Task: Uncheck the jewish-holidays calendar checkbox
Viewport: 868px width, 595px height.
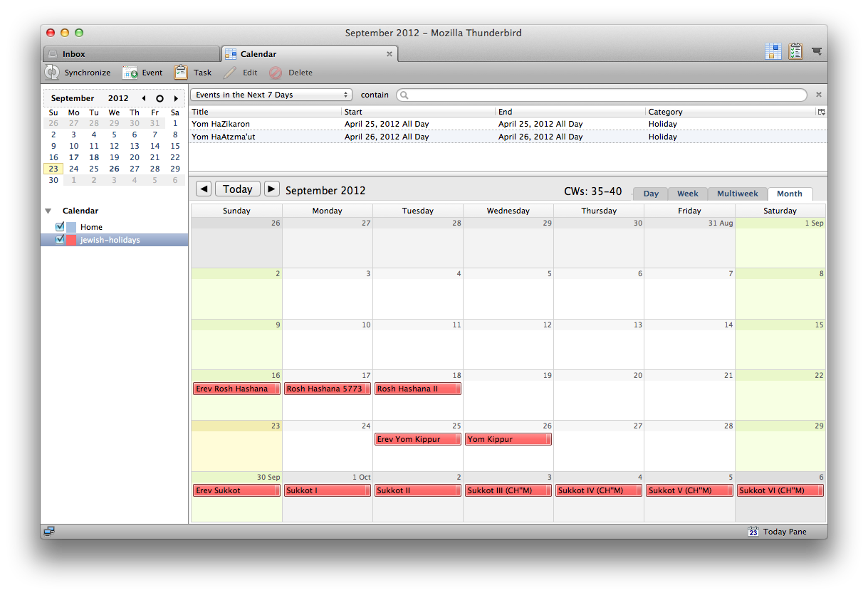Action: [x=60, y=240]
